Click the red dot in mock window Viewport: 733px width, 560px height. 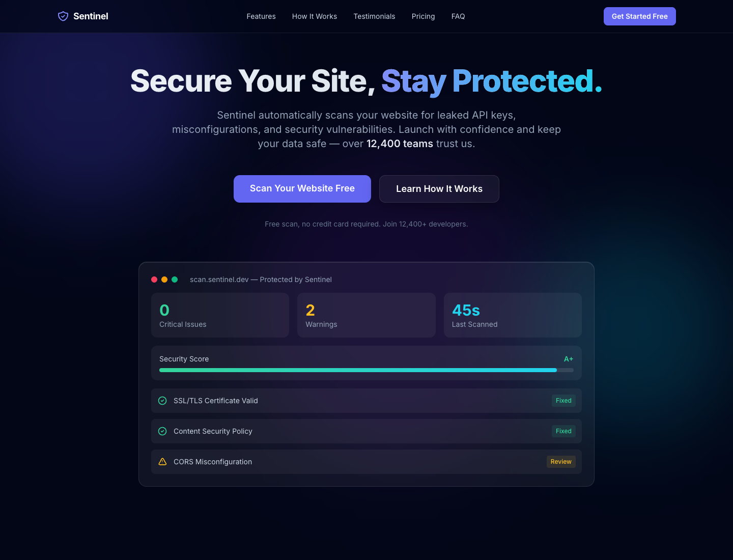pyautogui.click(x=154, y=279)
